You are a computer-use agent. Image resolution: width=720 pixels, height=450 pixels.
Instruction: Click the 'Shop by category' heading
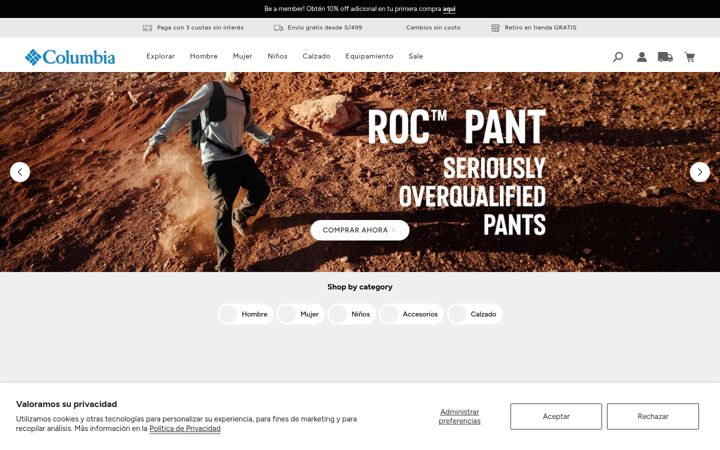360,287
